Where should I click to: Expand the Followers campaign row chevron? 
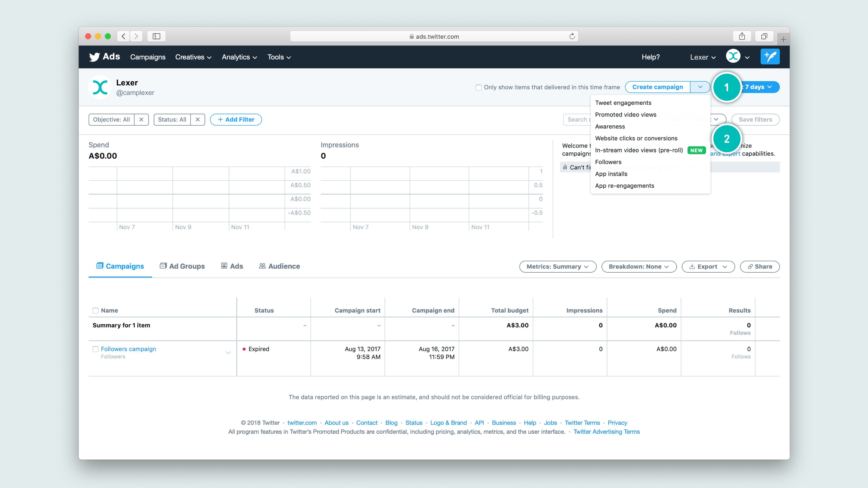[228, 353]
